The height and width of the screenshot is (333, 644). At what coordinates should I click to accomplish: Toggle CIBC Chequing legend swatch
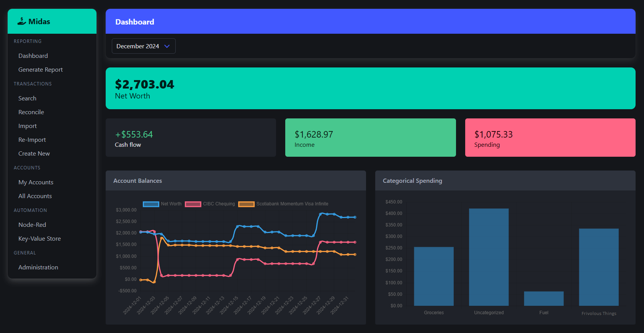click(193, 204)
